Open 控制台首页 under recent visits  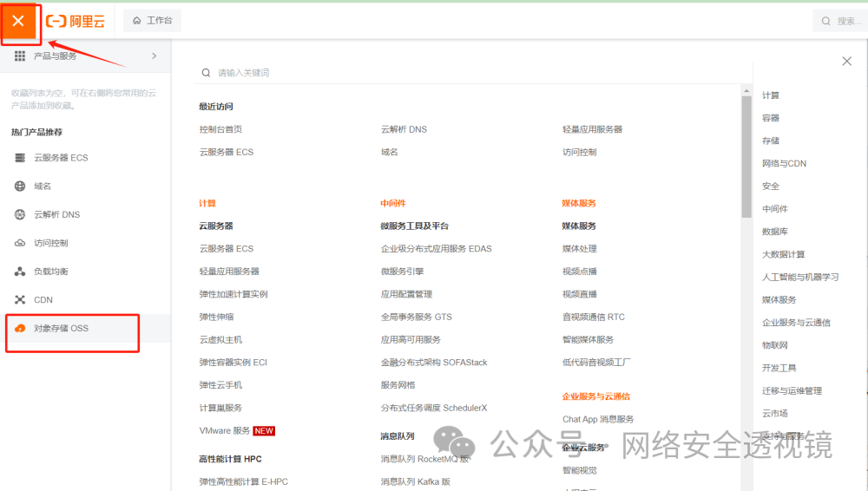point(220,129)
